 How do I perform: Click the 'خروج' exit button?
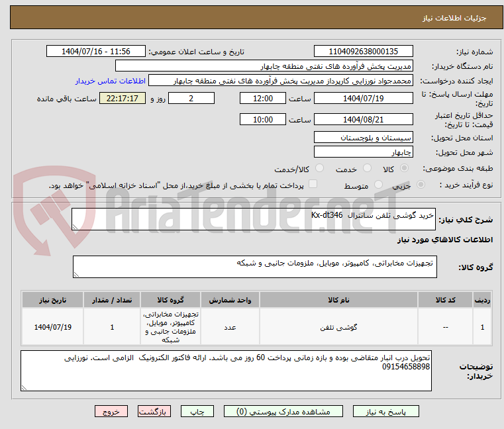click(x=111, y=412)
